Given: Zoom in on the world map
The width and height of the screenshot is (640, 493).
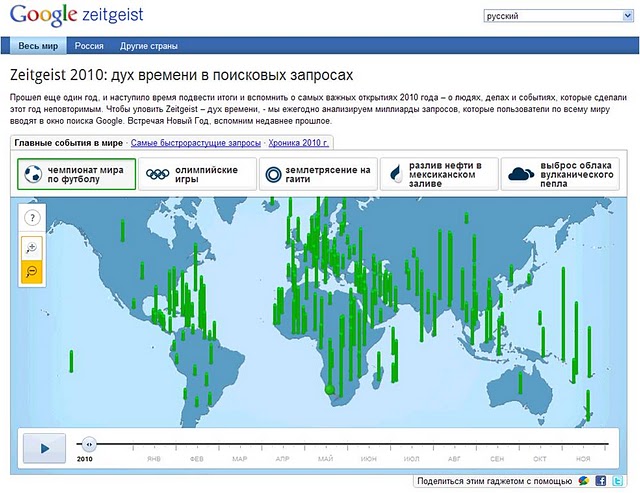Looking at the screenshot, I should click(x=32, y=247).
